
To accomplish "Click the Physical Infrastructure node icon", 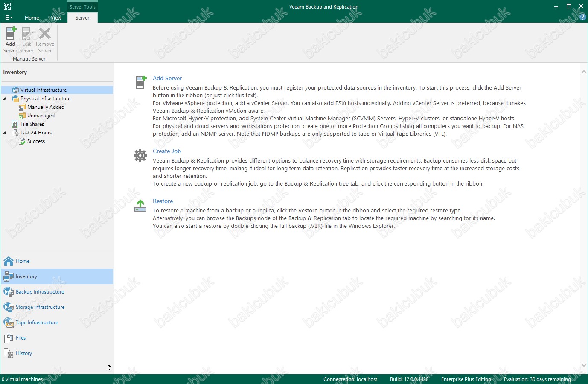I will [x=15, y=99].
